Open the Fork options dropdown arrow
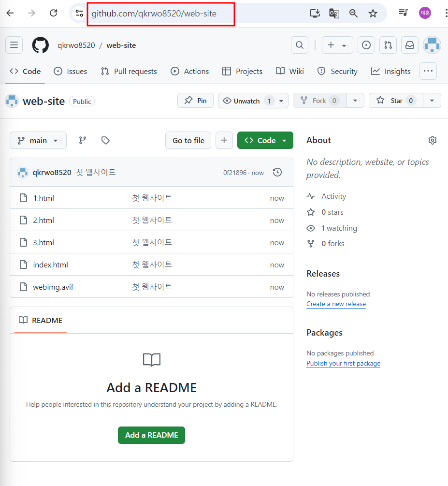The width and height of the screenshot is (448, 486). coord(355,101)
